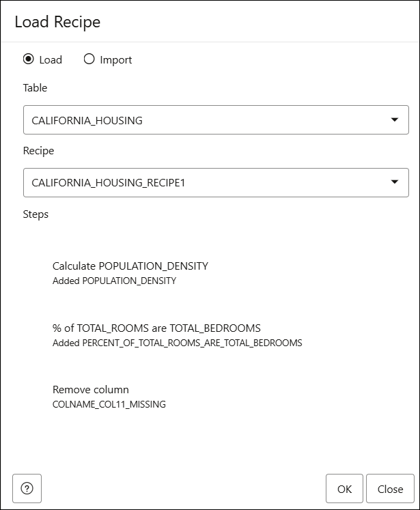Click the Steps section label
This screenshot has width=420, height=510.
(x=36, y=214)
